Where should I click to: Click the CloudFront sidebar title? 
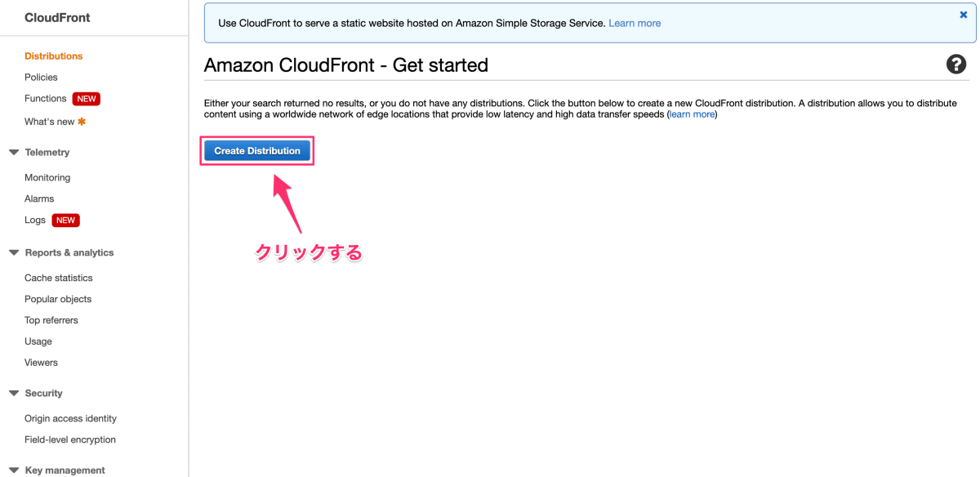pyautogui.click(x=57, y=17)
